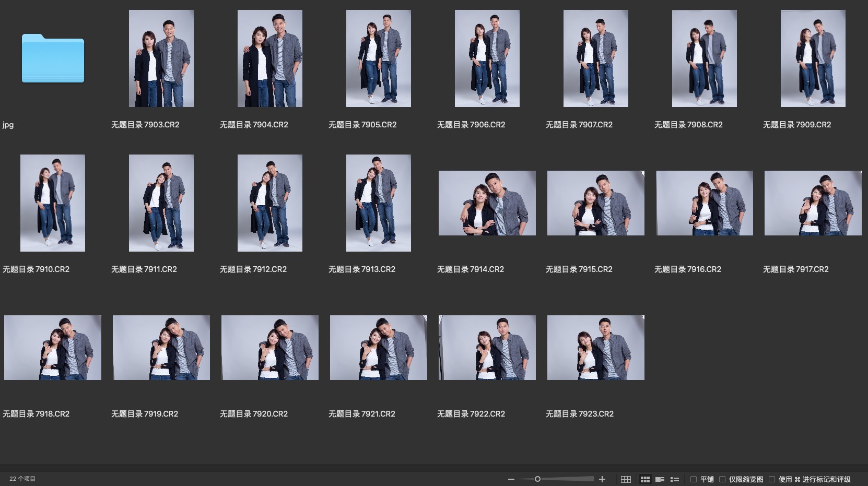Screen dimensions: 868x486
Task: Click the 无题目录 7921.CR2 filename label
Action: pos(362,414)
